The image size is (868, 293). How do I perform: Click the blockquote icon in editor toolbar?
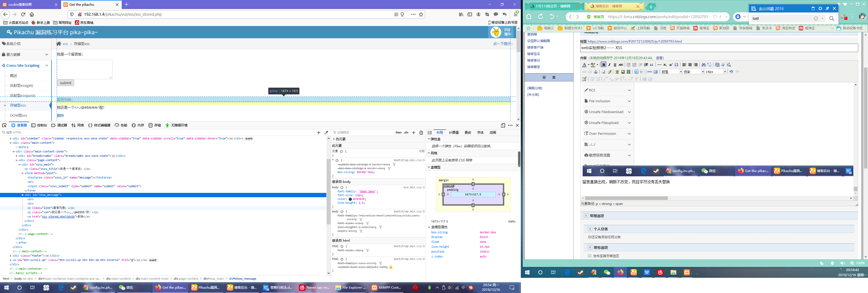pyautogui.click(x=652, y=65)
